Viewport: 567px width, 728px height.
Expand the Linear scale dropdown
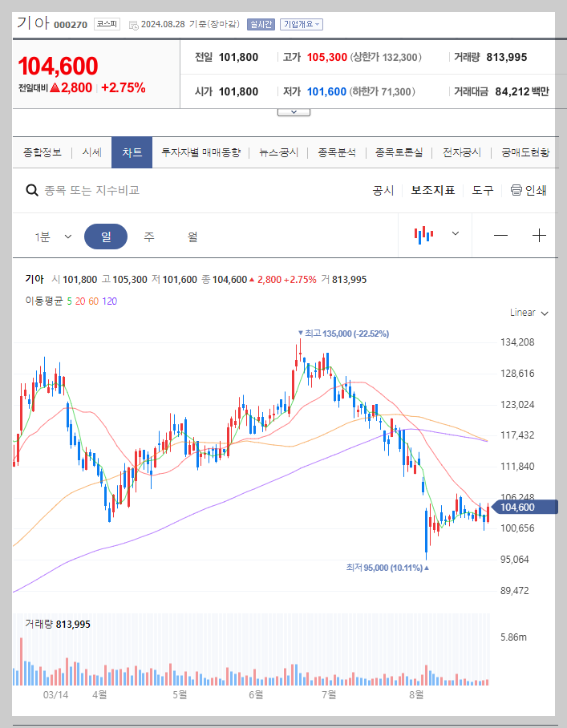[x=526, y=313]
